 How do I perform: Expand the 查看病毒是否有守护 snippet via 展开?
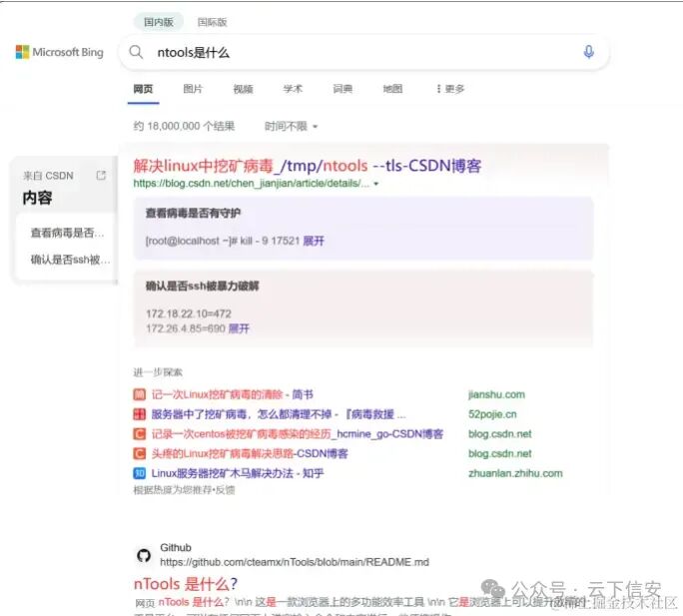tap(314, 241)
